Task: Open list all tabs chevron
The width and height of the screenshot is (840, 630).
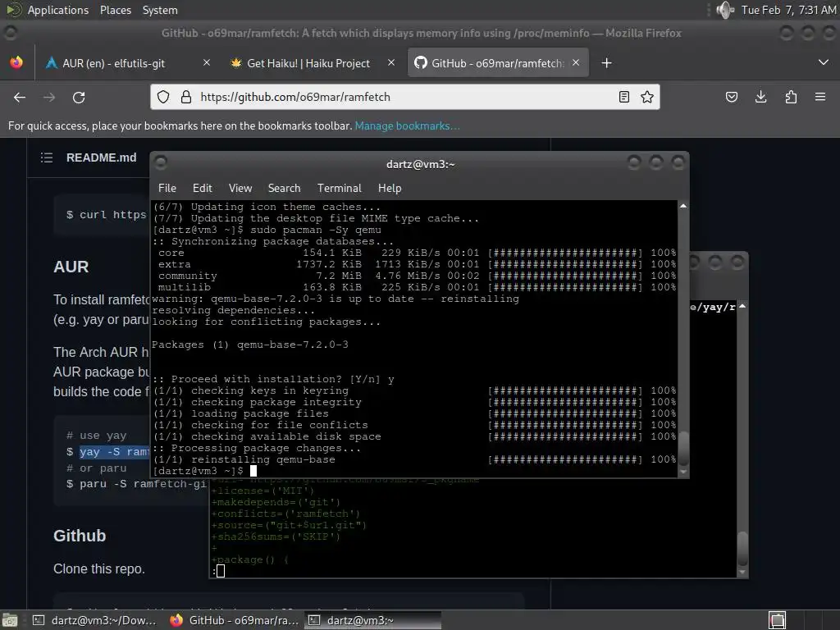Action: coord(824,62)
